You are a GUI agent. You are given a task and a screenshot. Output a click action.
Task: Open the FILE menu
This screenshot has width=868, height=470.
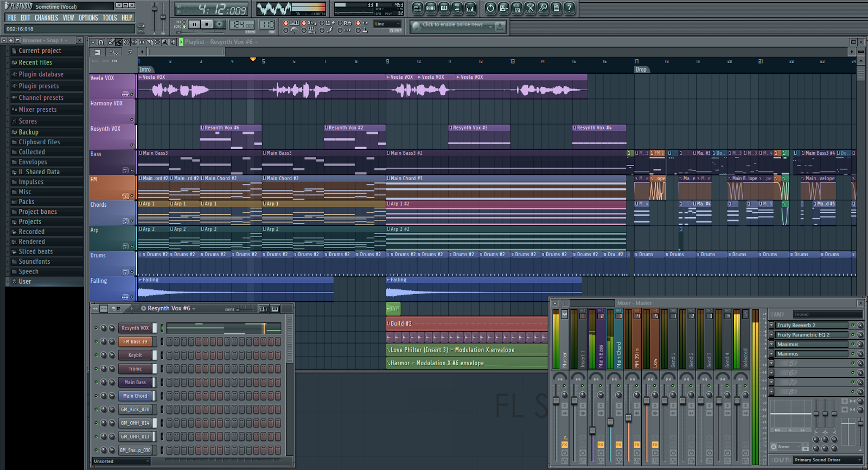point(12,18)
